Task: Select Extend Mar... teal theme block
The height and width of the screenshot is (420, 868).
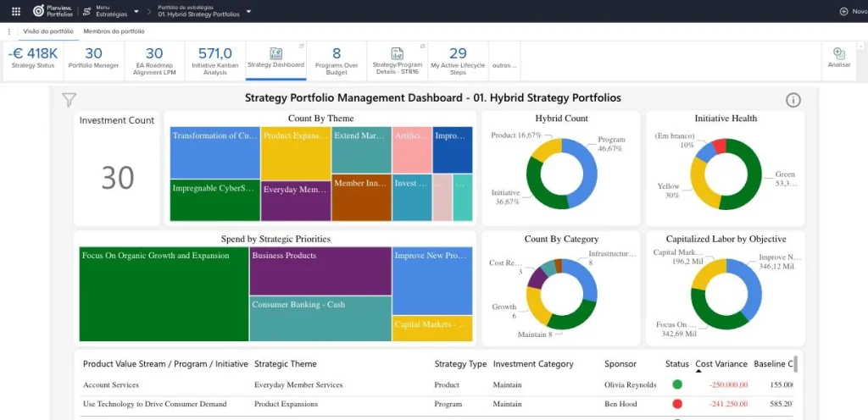Action: (361, 150)
